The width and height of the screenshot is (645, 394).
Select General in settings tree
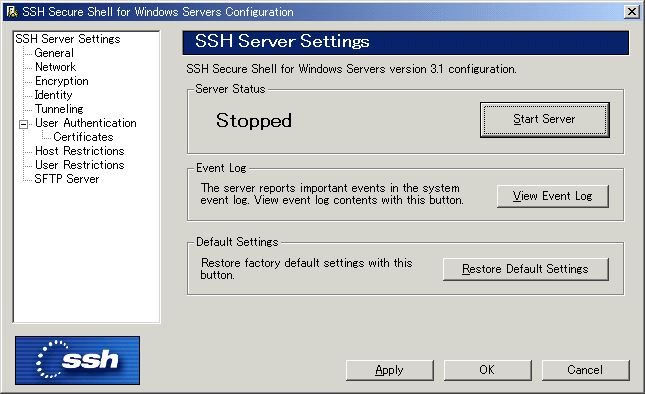(x=54, y=53)
